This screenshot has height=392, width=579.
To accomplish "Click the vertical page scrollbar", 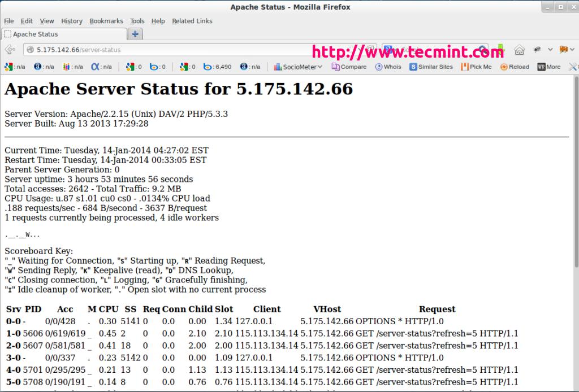I will point(575,169).
